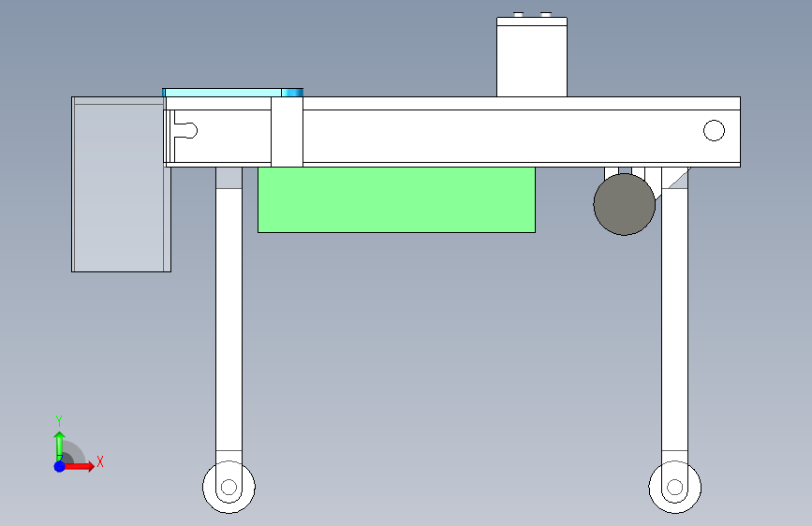
Task: Select the left caster wheel
Action: (x=229, y=487)
